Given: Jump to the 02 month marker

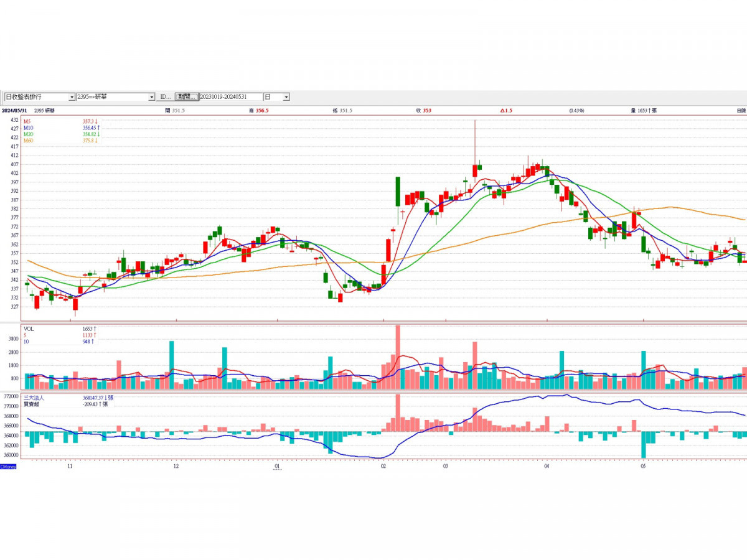Looking at the screenshot, I should point(383,465).
